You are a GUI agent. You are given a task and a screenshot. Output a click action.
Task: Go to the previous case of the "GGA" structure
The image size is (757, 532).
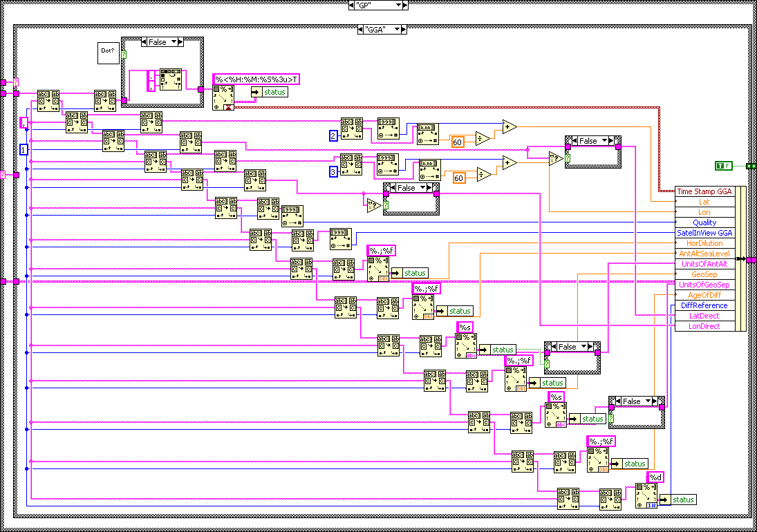point(361,30)
